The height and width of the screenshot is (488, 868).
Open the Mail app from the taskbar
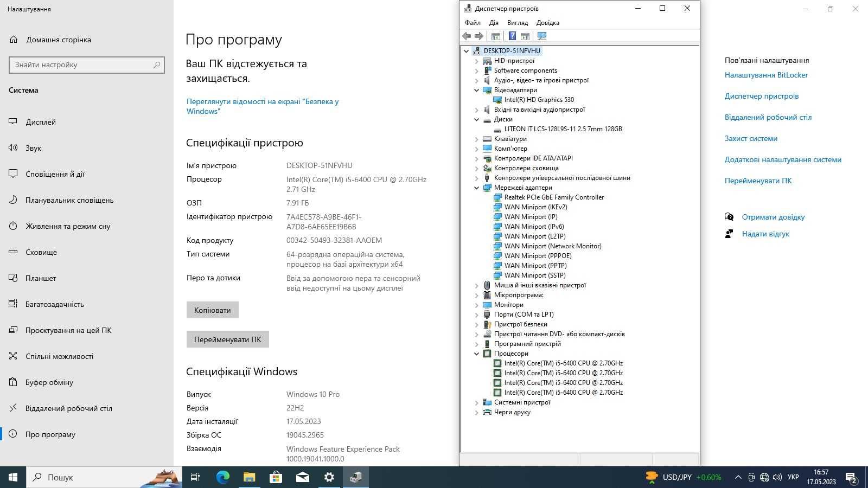coord(302,477)
